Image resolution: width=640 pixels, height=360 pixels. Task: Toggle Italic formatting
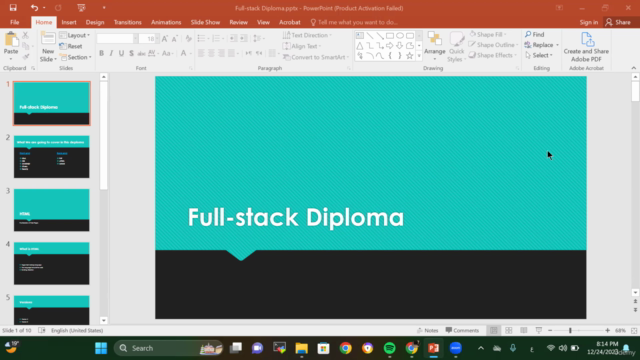pos(111,53)
